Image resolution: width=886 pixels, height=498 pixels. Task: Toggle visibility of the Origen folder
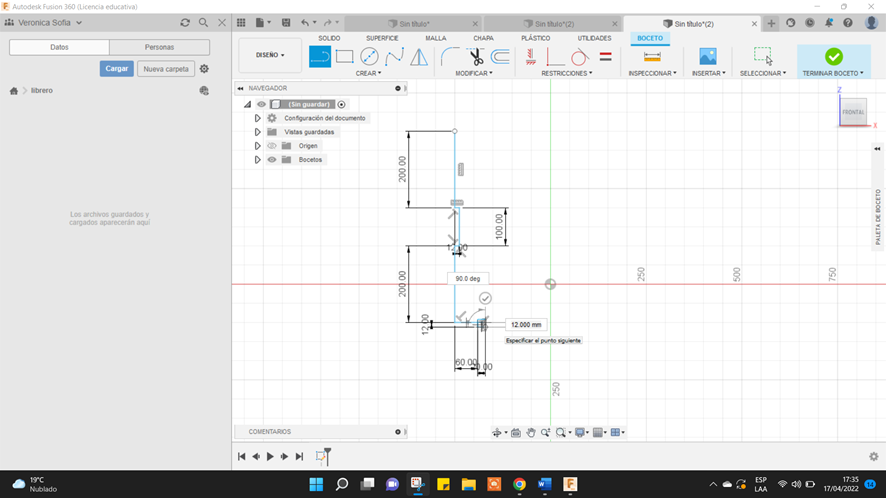tap(272, 146)
